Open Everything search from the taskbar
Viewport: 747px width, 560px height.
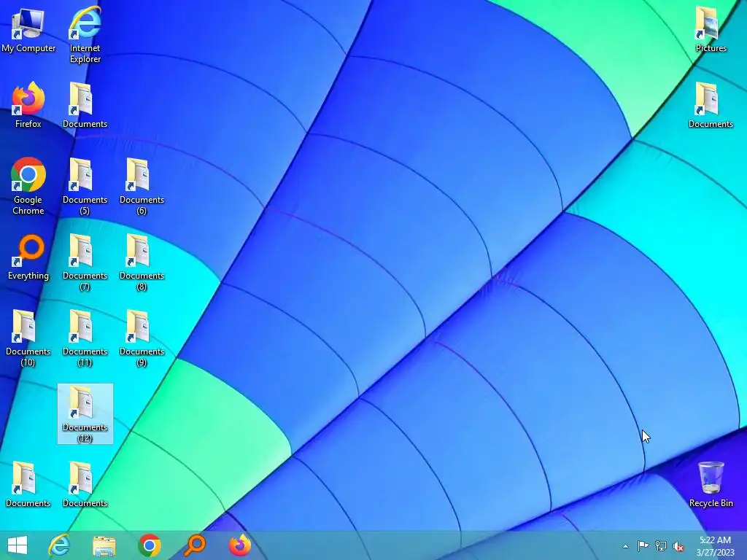coord(195,545)
